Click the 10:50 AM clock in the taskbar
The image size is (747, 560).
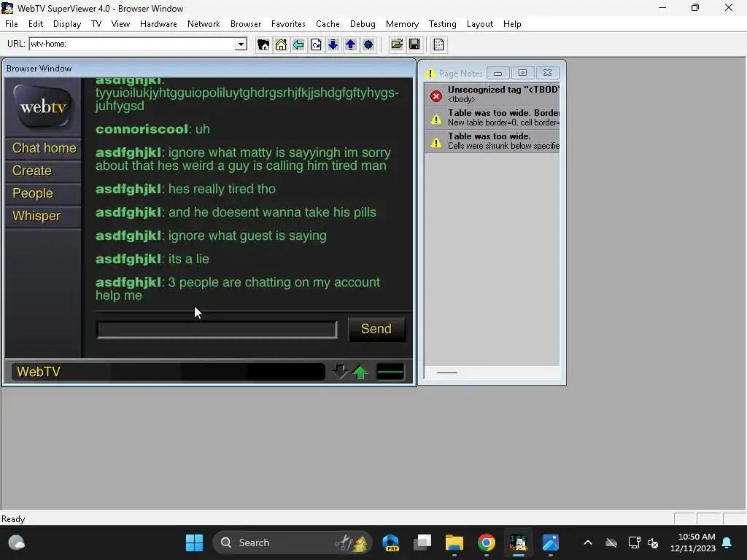click(x=693, y=542)
